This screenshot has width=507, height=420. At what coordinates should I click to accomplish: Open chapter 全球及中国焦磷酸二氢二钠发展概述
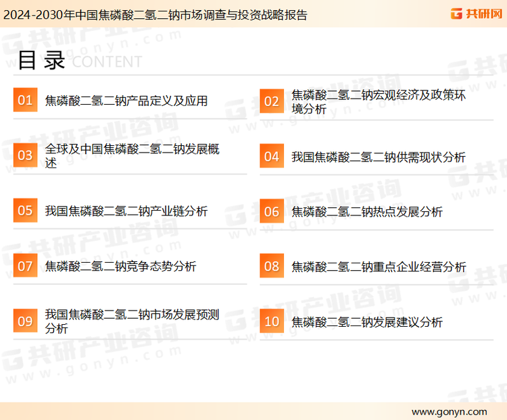tap(132, 156)
